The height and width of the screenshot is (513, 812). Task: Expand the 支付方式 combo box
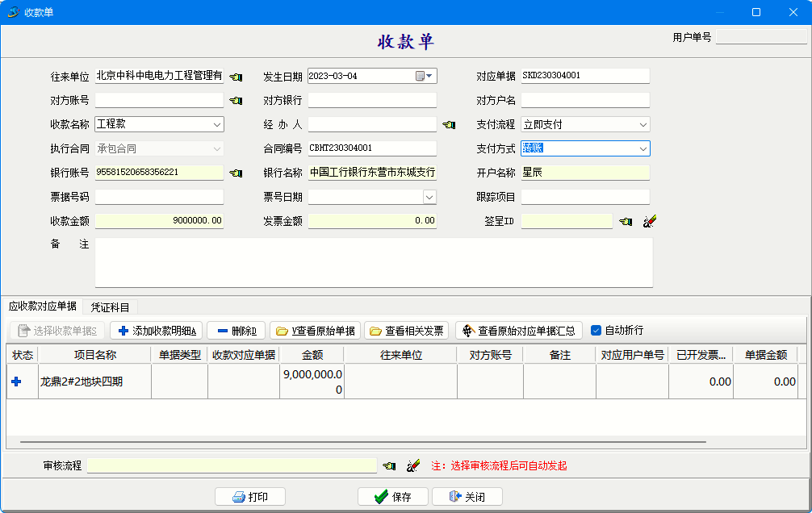642,148
